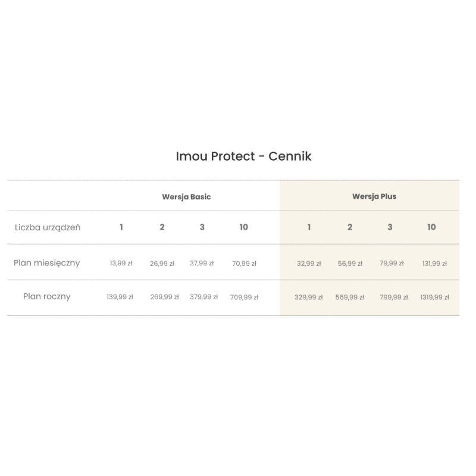
Task: Select the 1319,99 zł price cell
Action: coord(434,297)
